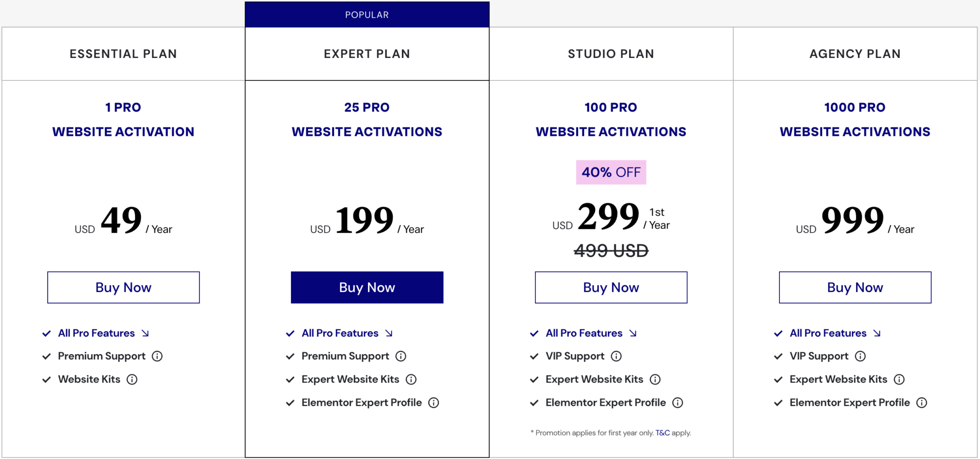Click the Elementor Expert Profile info icon on Agency Plan

point(921,403)
